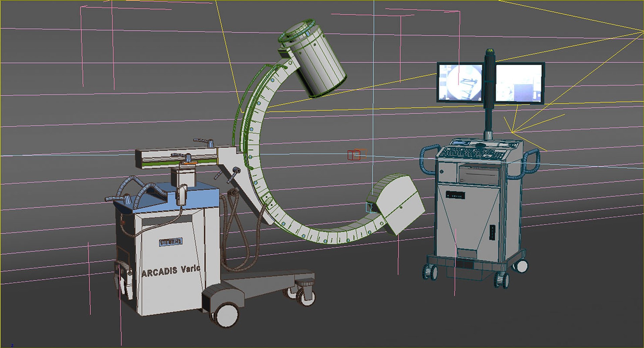The image size is (644, 348).
Task: Click the left monitor screen on the cart
Action: (461, 82)
